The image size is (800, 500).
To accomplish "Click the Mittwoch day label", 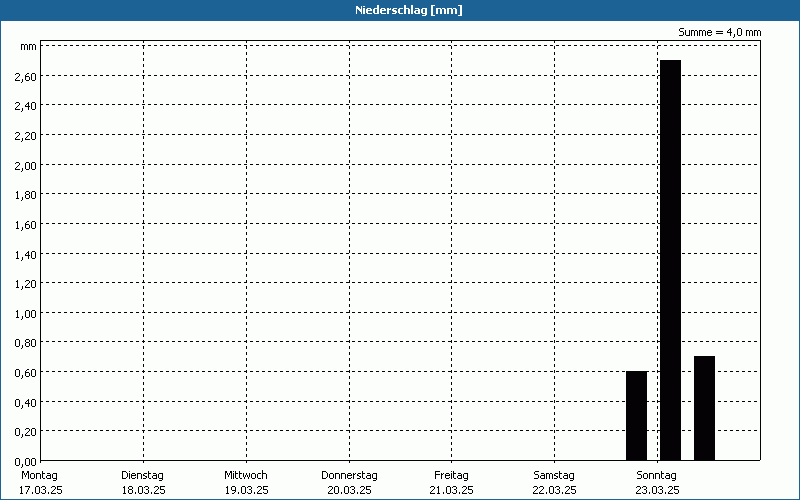I will point(246,476).
